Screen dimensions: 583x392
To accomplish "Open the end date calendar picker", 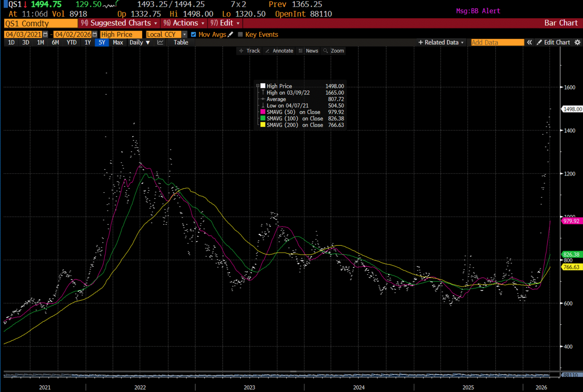I will [x=94, y=34].
